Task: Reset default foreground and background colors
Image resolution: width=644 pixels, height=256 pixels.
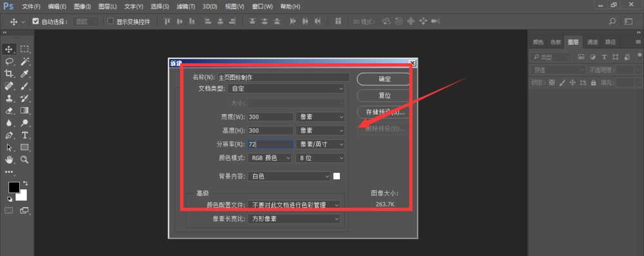Action: (x=10, y=199)
